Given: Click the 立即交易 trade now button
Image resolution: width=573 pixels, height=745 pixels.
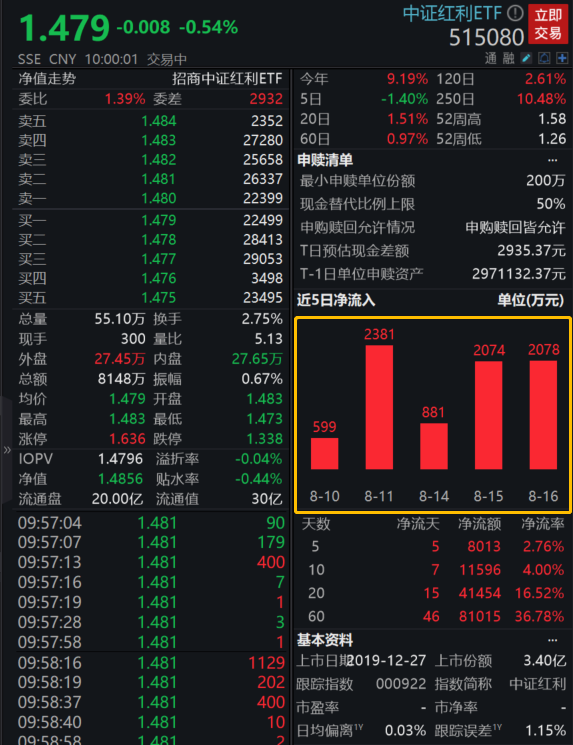Looking at the screenshot, I should [x=548, y=24].
